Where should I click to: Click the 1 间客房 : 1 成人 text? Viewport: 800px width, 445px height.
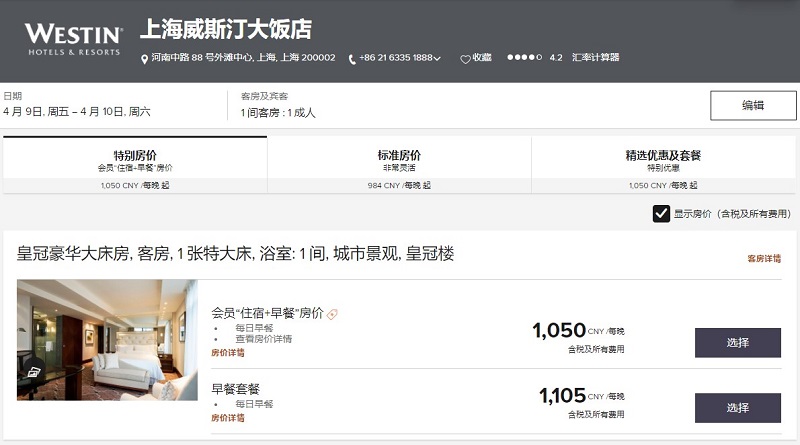point(278,113)
